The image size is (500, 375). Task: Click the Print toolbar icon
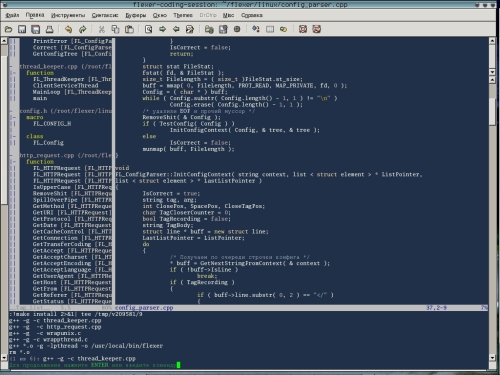[49, 29]
